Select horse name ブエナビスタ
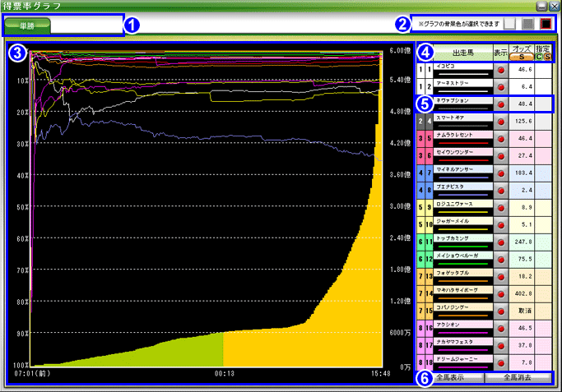The width and height of the screenshot is (562, 392). [450, 187]
